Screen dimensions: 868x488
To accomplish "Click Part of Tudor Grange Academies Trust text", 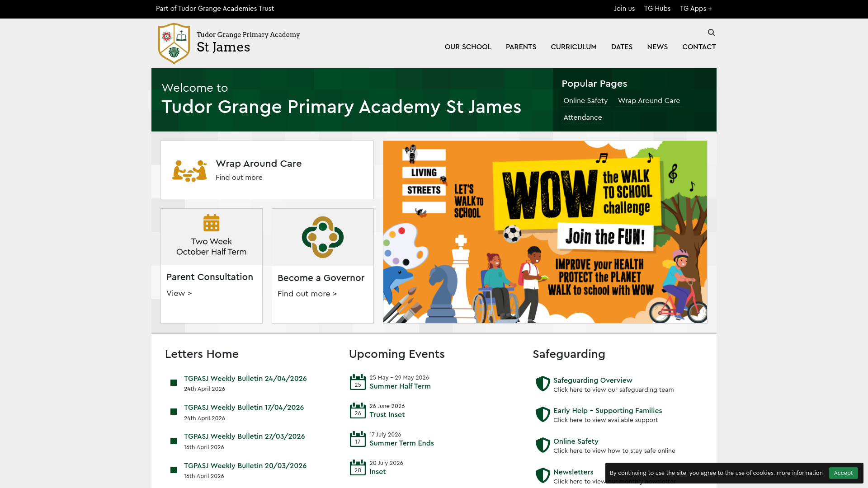I will pyautogui.click(x=215, y=9).
